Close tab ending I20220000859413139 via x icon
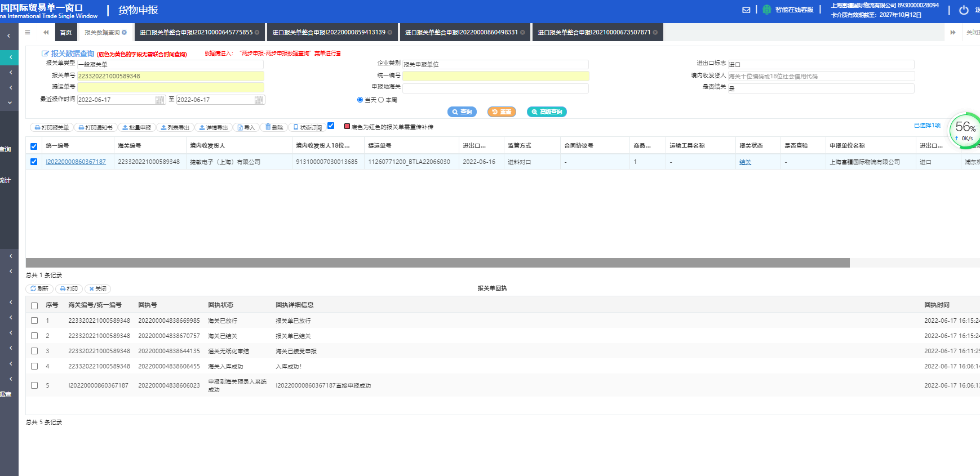980x476 pixels. coord(390,32)
